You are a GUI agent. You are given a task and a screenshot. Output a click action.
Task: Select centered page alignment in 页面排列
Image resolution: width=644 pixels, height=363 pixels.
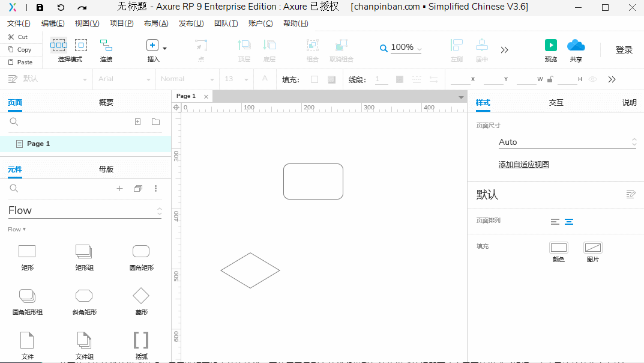pyautogui.click(x=568, y=221)
